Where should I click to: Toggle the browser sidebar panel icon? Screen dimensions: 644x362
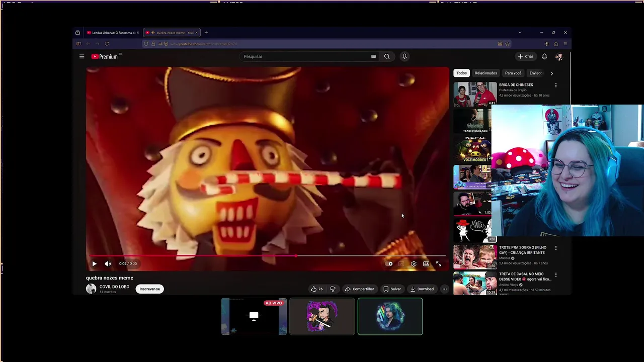coord(78,44)
